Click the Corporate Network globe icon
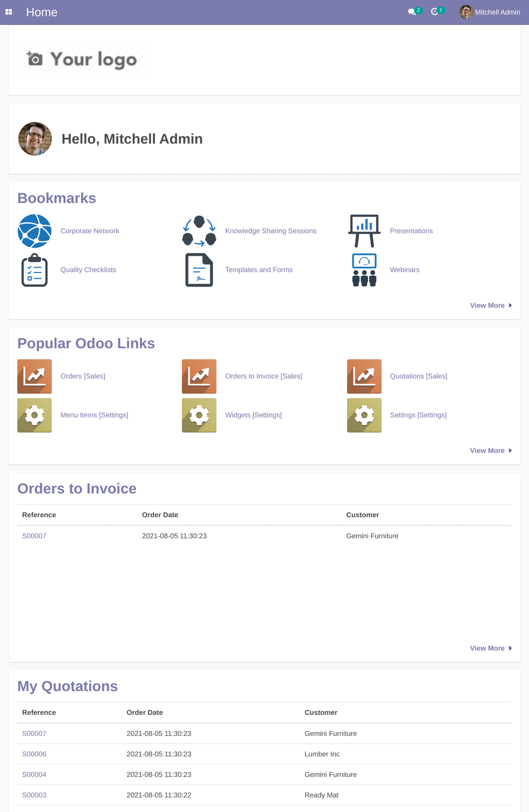The width and height of the screenshot is (529, 812). [x=35, y=231]
